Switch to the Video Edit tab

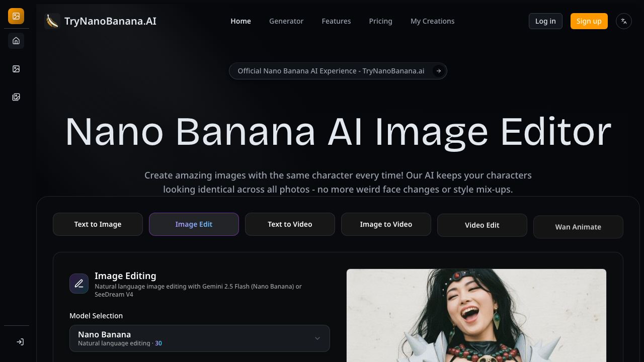click(482, 225)
